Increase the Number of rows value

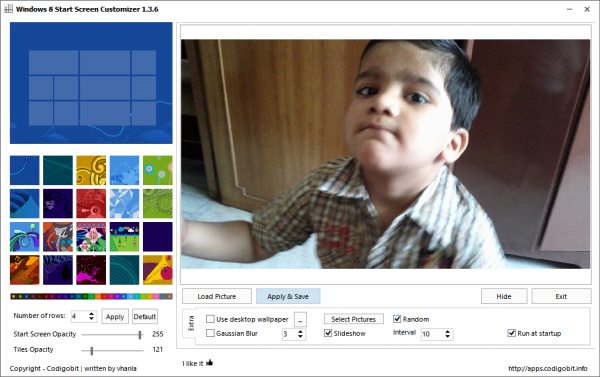[91, 313]
